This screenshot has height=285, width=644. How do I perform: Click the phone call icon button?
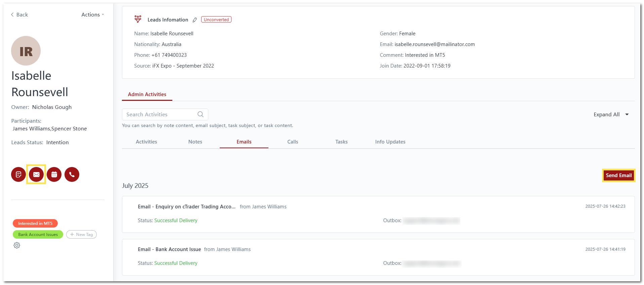(72, 174)
